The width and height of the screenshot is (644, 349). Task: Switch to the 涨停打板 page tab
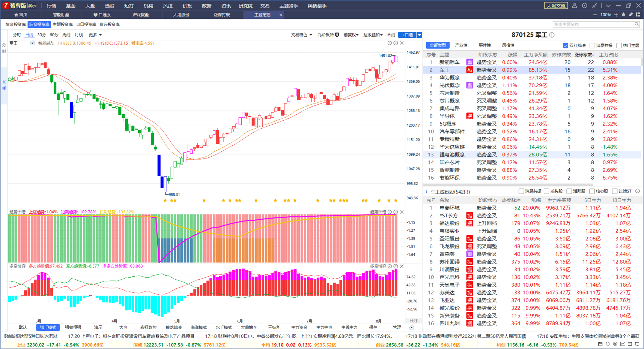tap(222, 15)
